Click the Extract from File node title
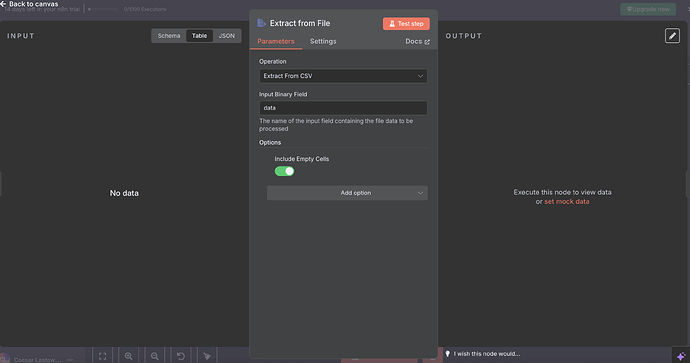This screenshot has height=363, width=690. [x=300, y=23]
